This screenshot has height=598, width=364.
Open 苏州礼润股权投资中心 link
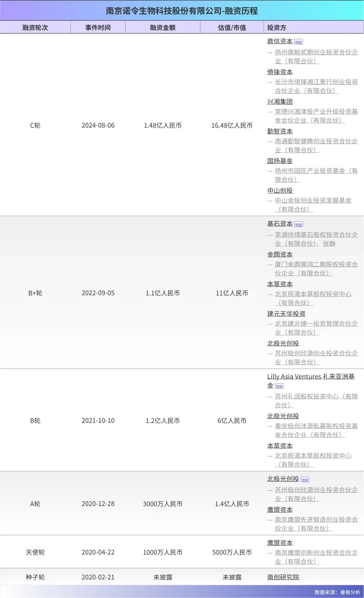pyautogui.click(x=316, y=401)
